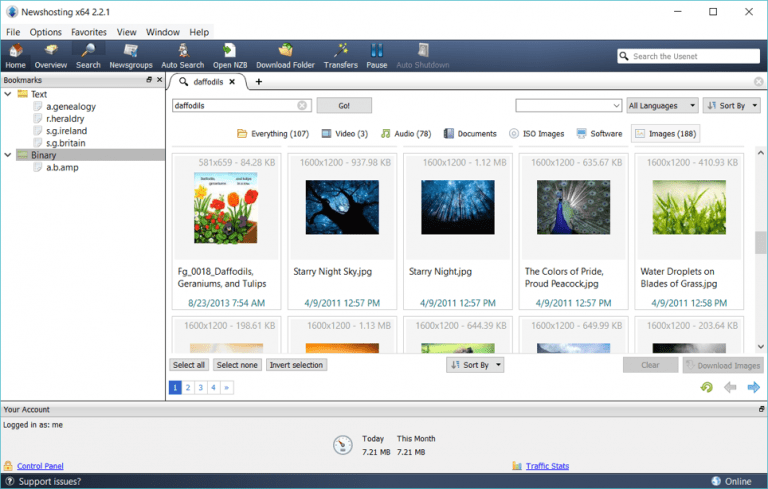768x489 pixels.
Task: Launch the Auto Search toolbar icon
Action: tap(183, 56)
